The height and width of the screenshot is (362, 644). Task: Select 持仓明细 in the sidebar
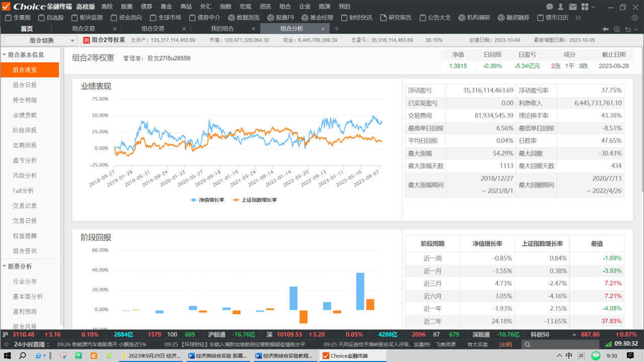coord(25,100)
